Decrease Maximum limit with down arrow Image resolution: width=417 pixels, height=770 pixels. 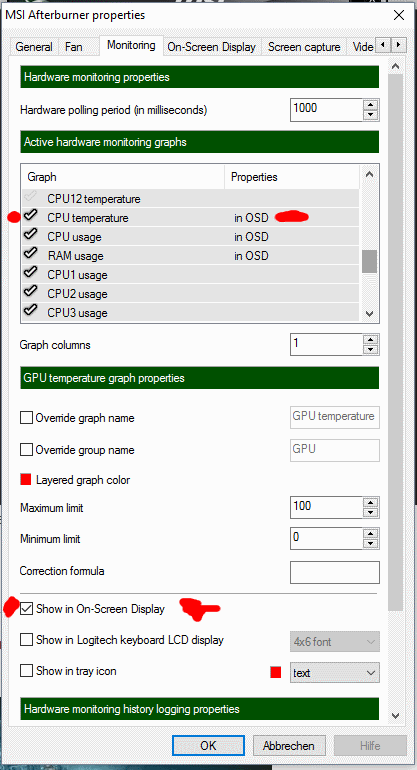pos(372,514)
